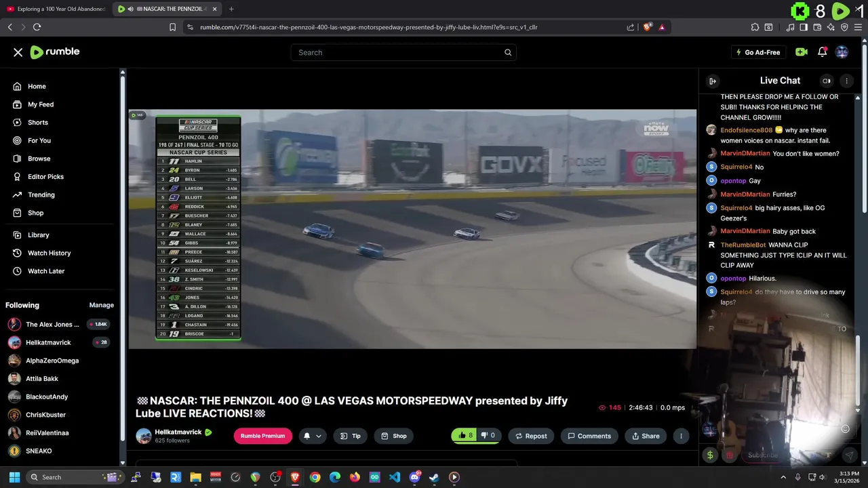
Task: Click the Share button below the video
Action: click(x=646, y=436)
